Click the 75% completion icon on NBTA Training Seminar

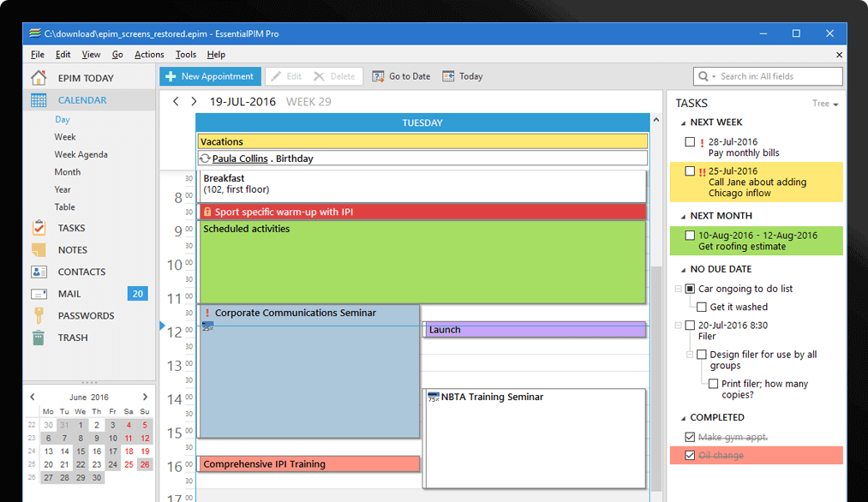434,397
